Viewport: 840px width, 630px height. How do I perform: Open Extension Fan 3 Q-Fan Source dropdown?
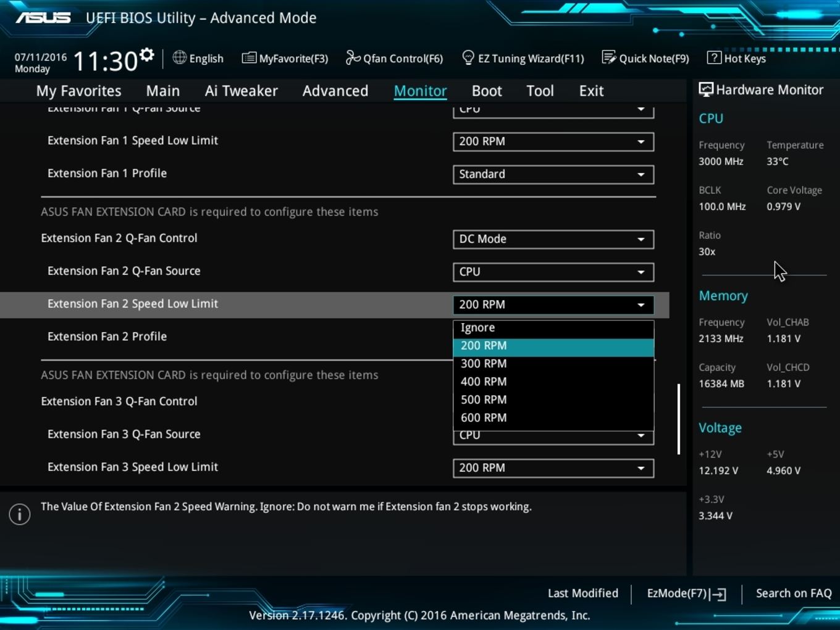pyautogui.click(x=553, y=437)
